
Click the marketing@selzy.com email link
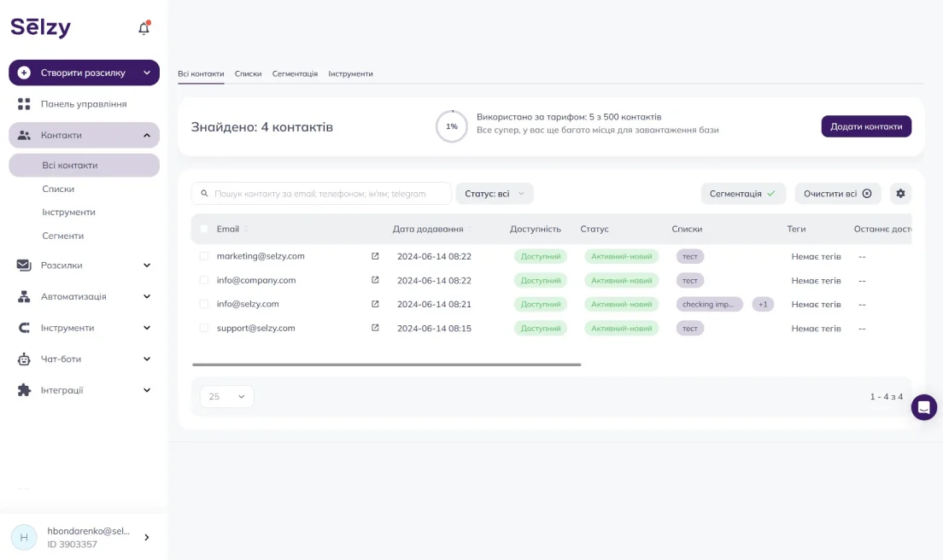point(261,256)
